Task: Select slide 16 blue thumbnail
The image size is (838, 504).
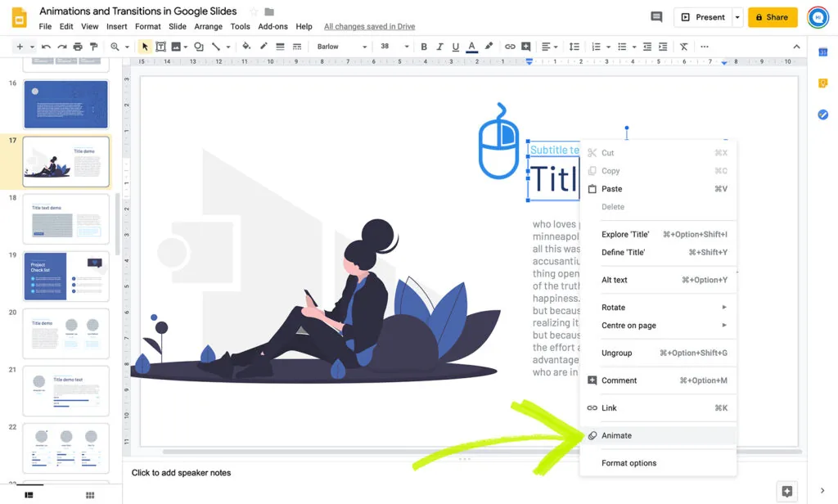Action: tap(65, 104)
